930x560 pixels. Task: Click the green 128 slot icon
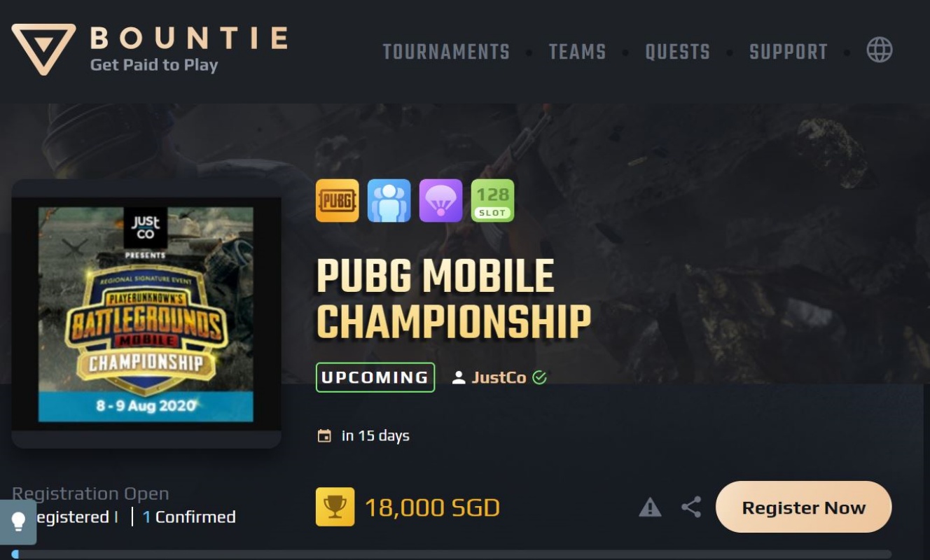(493, 200)
